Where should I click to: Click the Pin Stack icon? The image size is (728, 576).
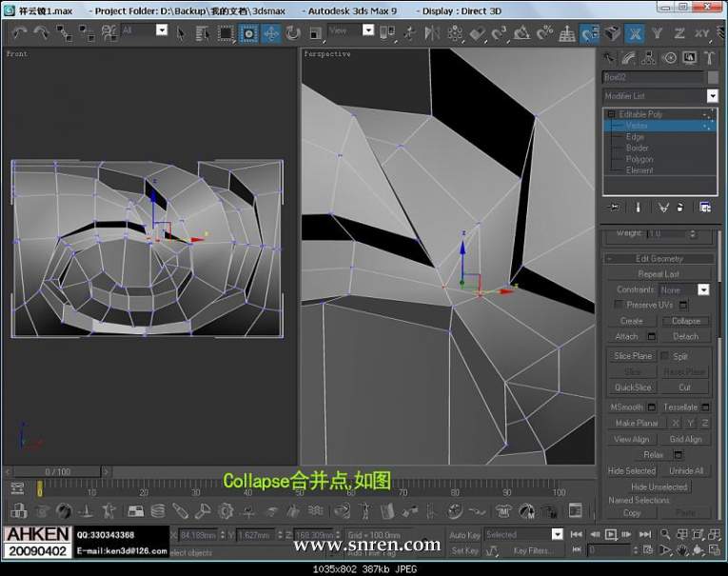point(614,207)
